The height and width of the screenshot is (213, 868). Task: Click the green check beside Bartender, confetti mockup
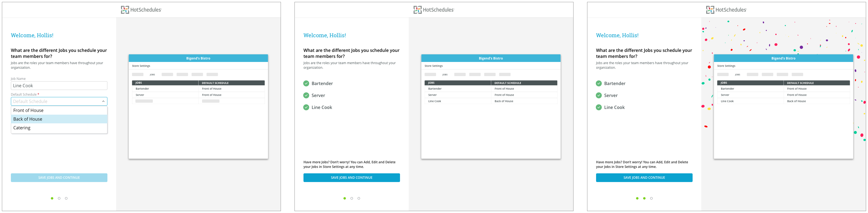point(599,83)
